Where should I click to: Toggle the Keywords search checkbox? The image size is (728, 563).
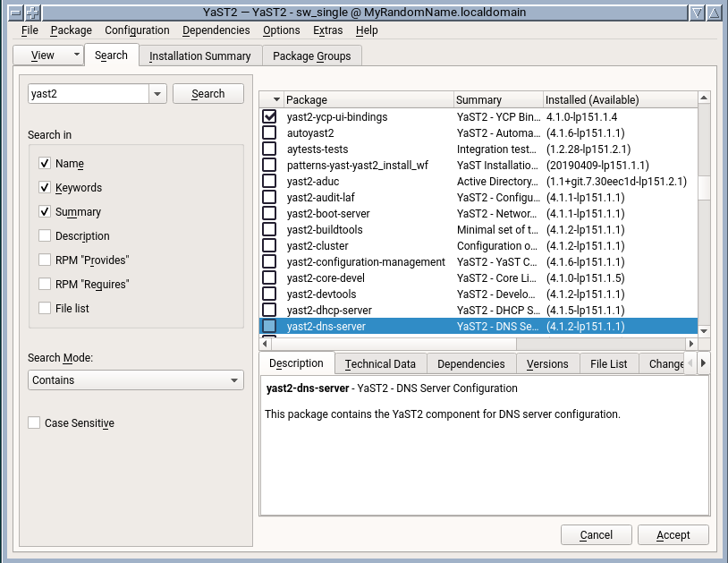click(45, 188)
